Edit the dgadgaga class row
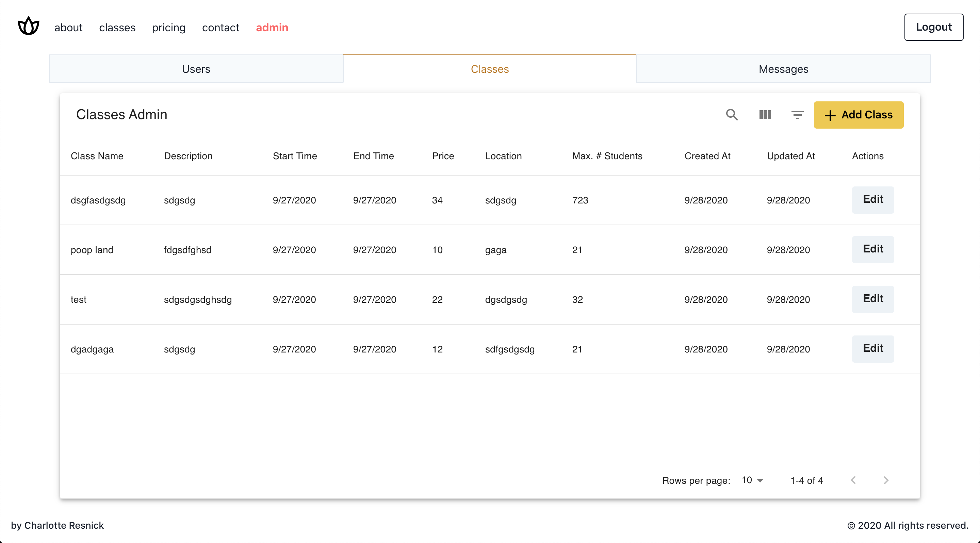 873,349
